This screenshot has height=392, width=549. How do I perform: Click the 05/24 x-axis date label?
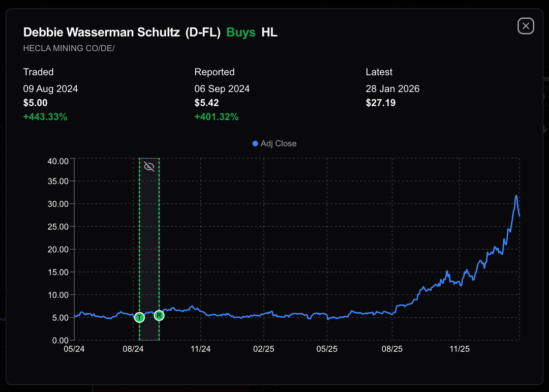[x=74, y=349]
